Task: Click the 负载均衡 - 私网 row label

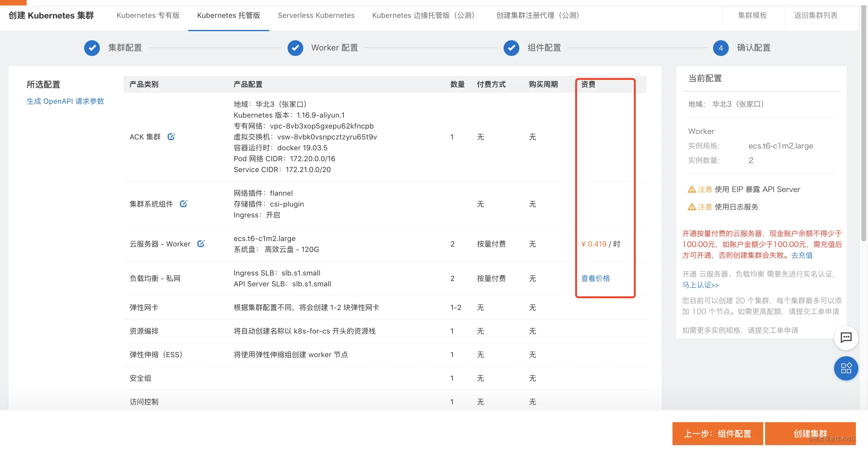Action: 155,279
